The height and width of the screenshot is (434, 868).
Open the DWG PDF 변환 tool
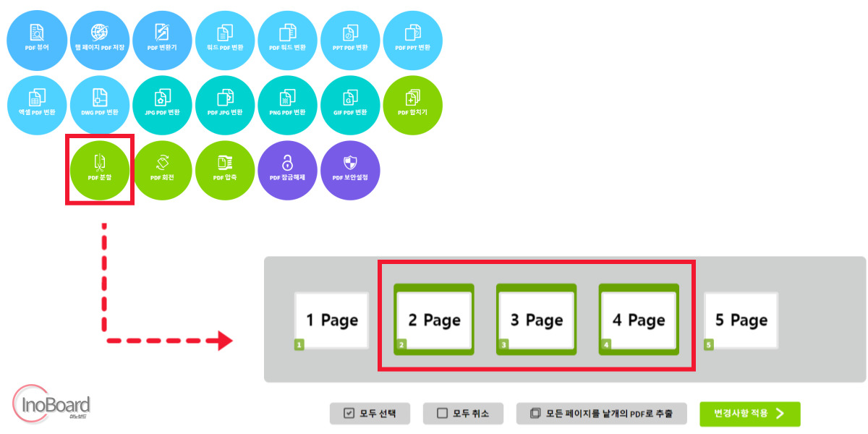pos(100,106)
